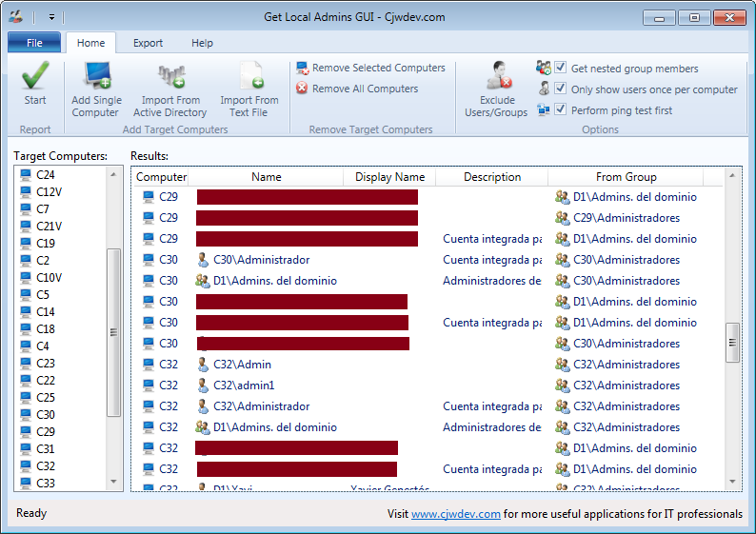756x534 pixels.
Task: Click the single user icon beside Only show users
Action: click(x=544, y=89)
